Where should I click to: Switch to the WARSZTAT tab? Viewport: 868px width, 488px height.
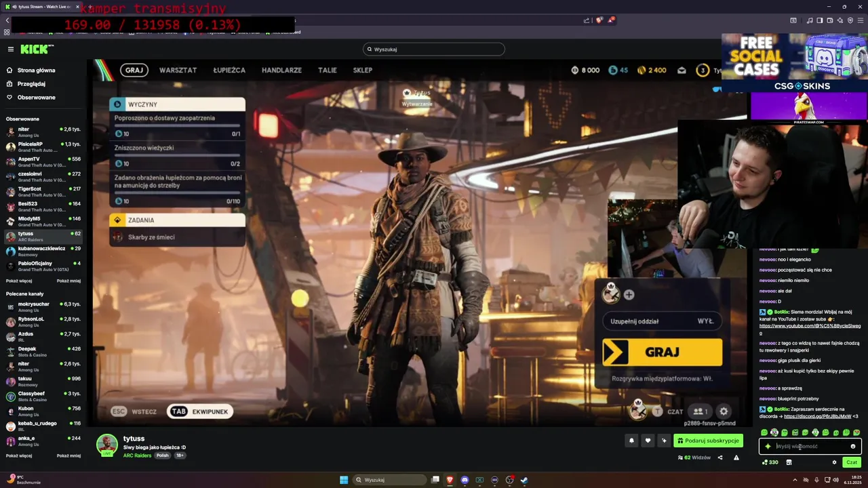pos(178,70)
